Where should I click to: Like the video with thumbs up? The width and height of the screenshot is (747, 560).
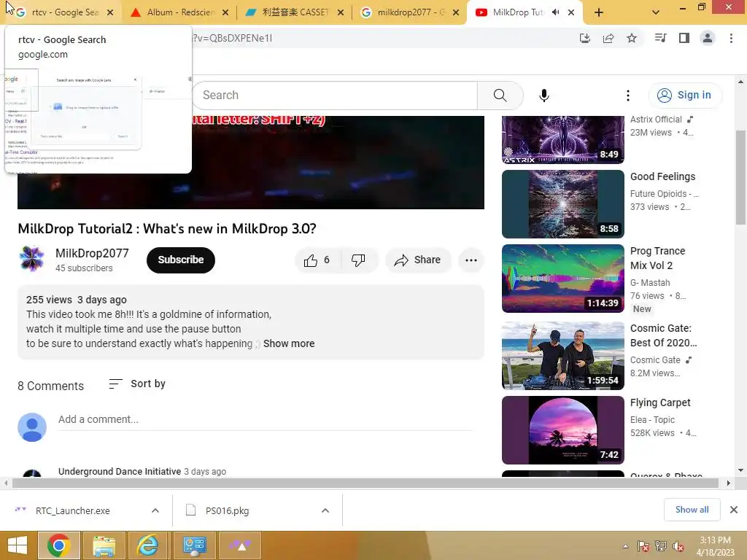click(317, 260)
